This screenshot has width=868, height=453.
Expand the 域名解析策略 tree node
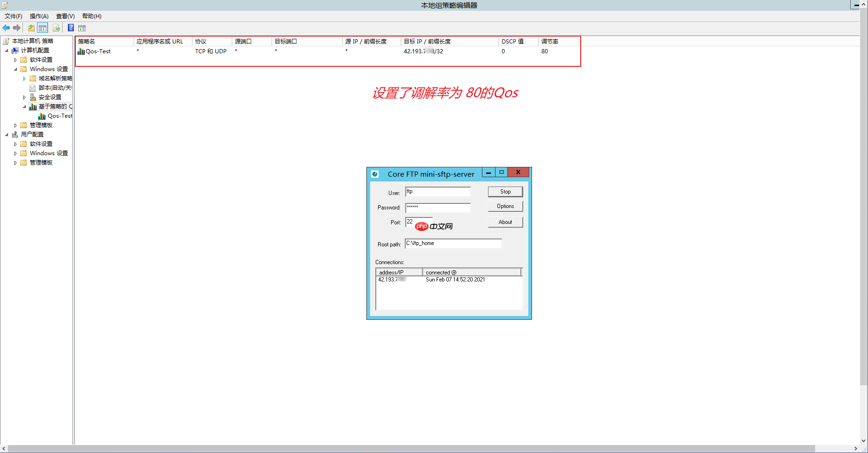click(24, 78)
